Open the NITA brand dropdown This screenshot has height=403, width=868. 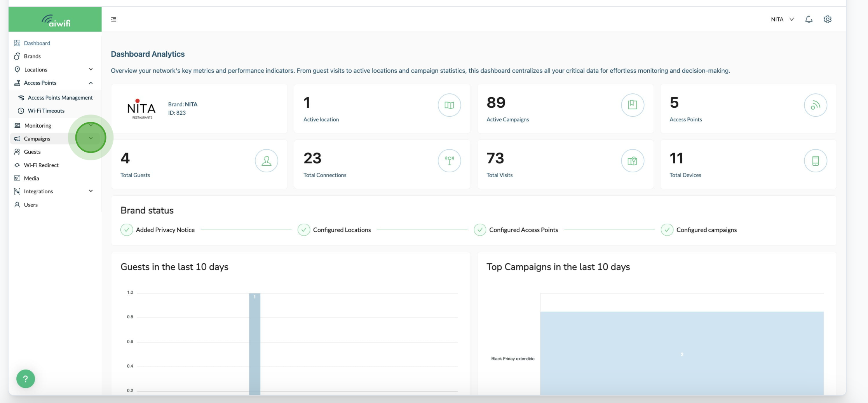point(782,19)
